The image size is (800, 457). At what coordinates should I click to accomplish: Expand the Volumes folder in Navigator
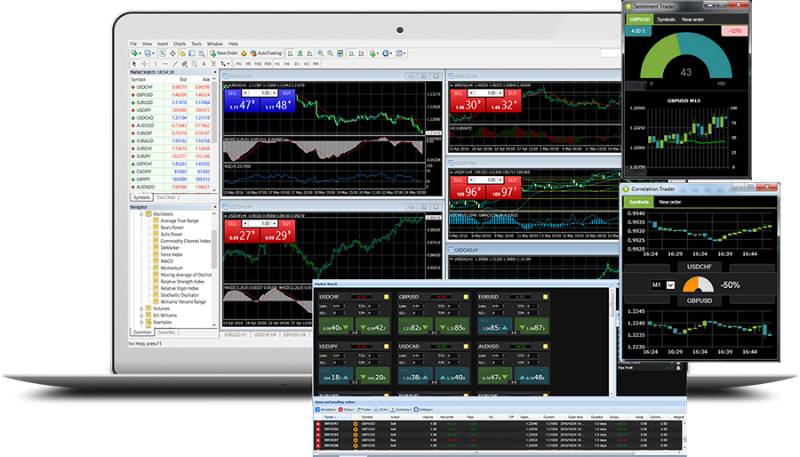[139, 309]
